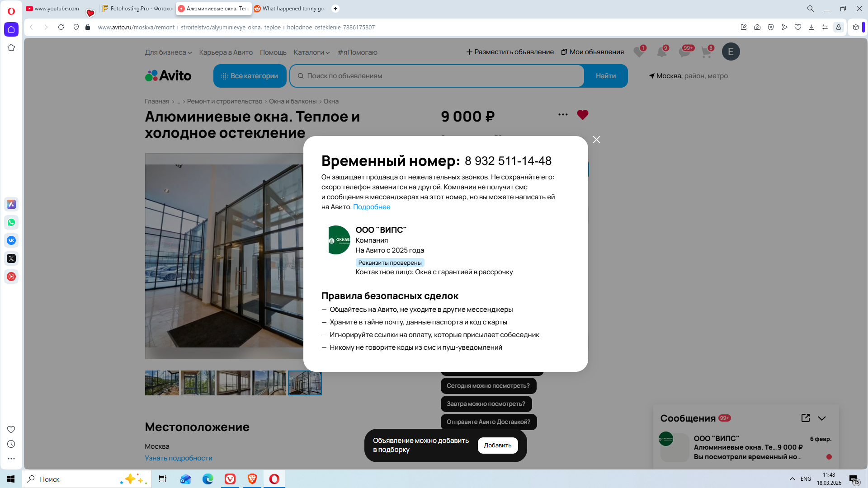This screenshot has width=868, height=488.
Task: Open the Avito shopping cart icon
Action: point(706,52)
